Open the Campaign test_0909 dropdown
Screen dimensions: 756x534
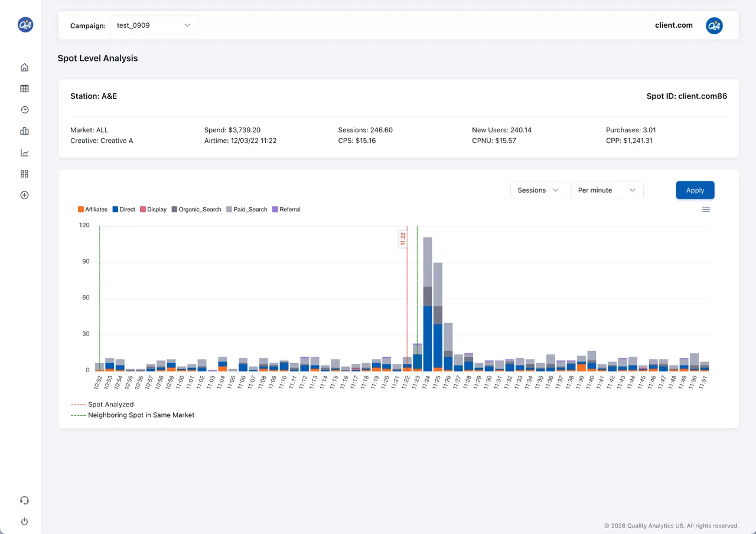click(x=154, y=25)
